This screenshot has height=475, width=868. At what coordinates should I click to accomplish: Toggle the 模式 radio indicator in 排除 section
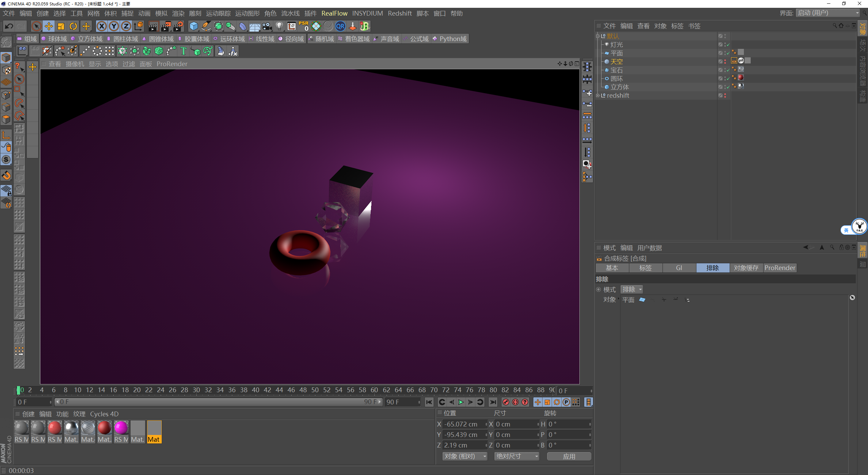pyautogui.click(x=598, y=289)
